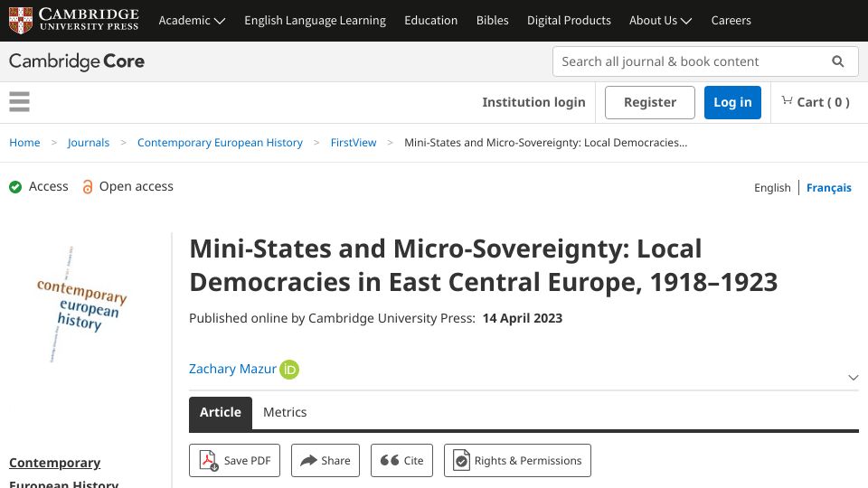Click the Cart (0) link text
Viewport: 868px width, 488px height.
[x=823, y=102]
